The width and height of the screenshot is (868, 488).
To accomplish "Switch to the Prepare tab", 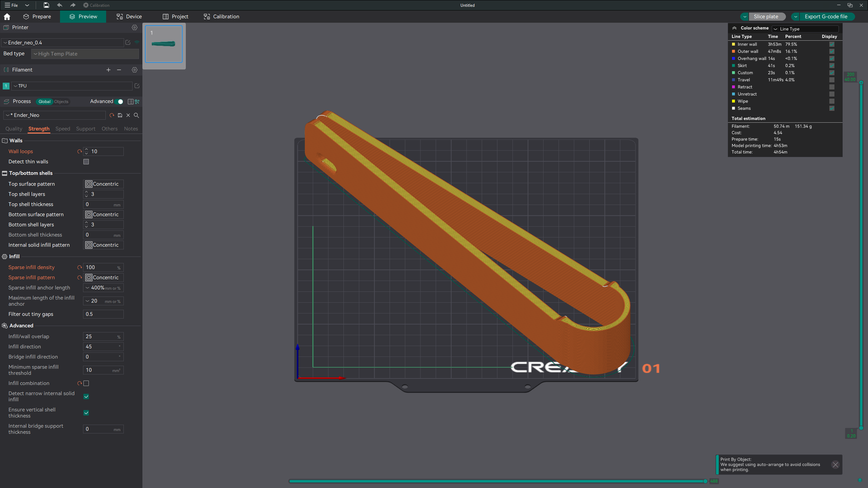I will coord(37,17).
